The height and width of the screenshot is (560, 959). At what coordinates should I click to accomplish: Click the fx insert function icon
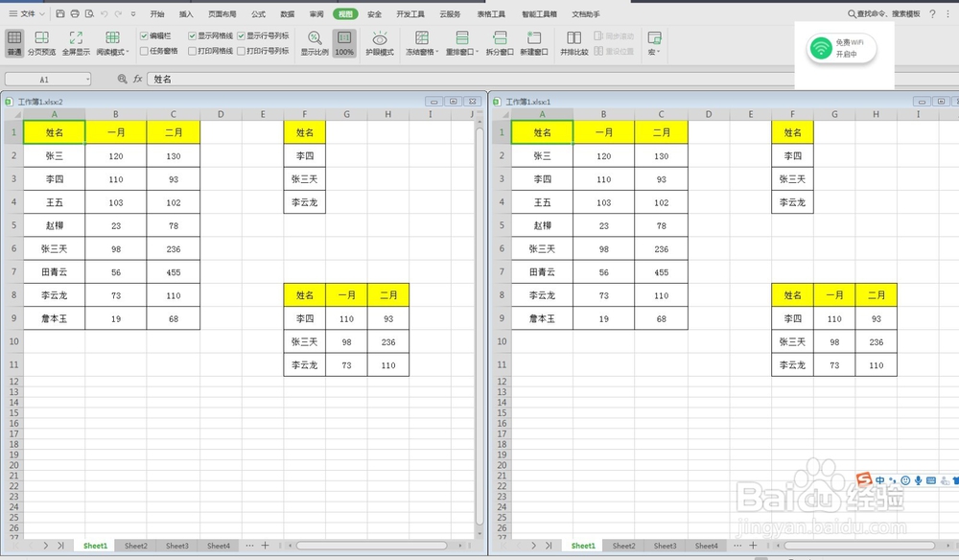(137, 79)
